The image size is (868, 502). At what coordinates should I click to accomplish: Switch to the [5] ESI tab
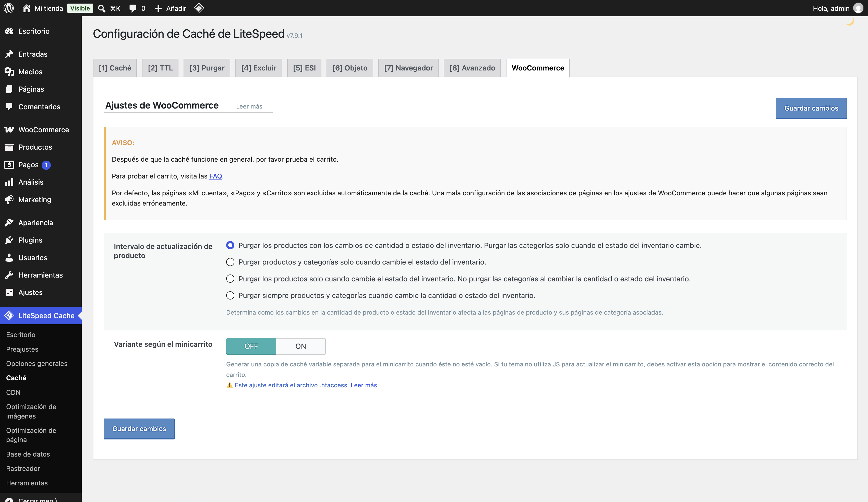pos(304,68)
